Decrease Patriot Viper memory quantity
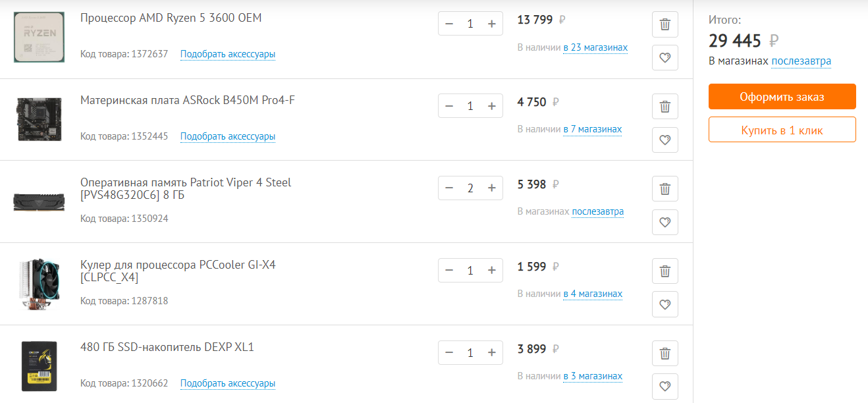868x403 pixels. [x=449, y=188]
